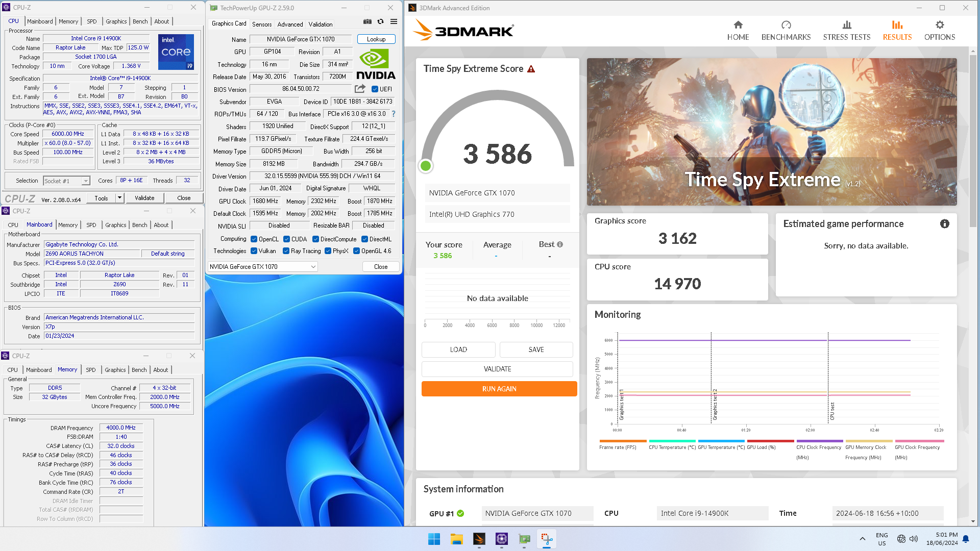Click the GPU Load (%) legend swatch
Image resolution: width=980 pixels, height=551 pixels.
click(x=770, y=441)
